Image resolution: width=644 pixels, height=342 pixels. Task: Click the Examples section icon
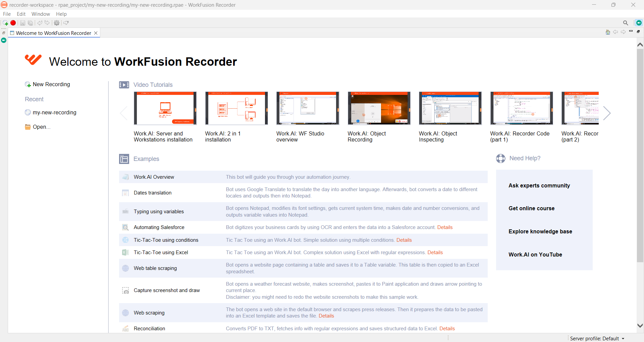tap(124, 159)
